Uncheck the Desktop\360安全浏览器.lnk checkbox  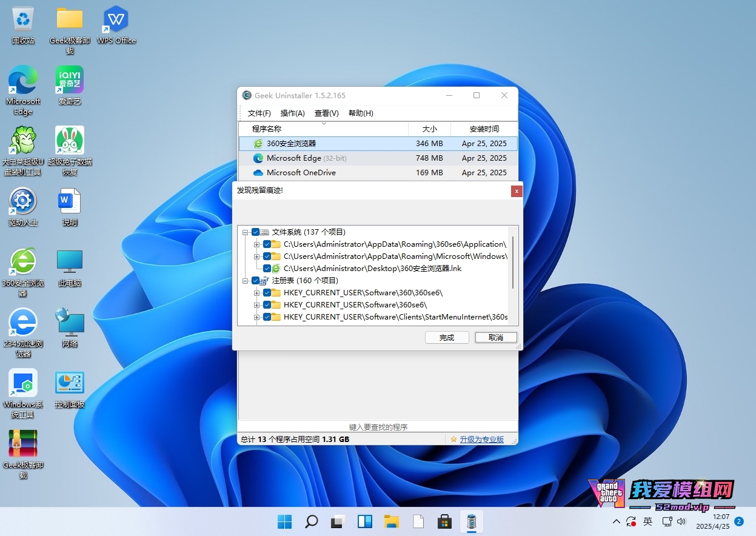[x=267, y=269]
